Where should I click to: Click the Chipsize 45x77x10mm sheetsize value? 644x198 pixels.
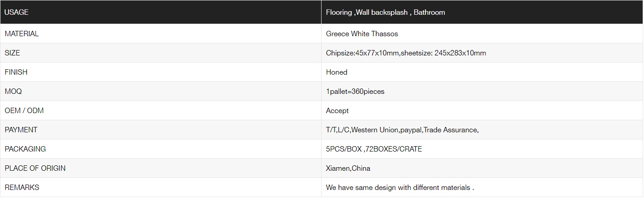click(406, 53)
